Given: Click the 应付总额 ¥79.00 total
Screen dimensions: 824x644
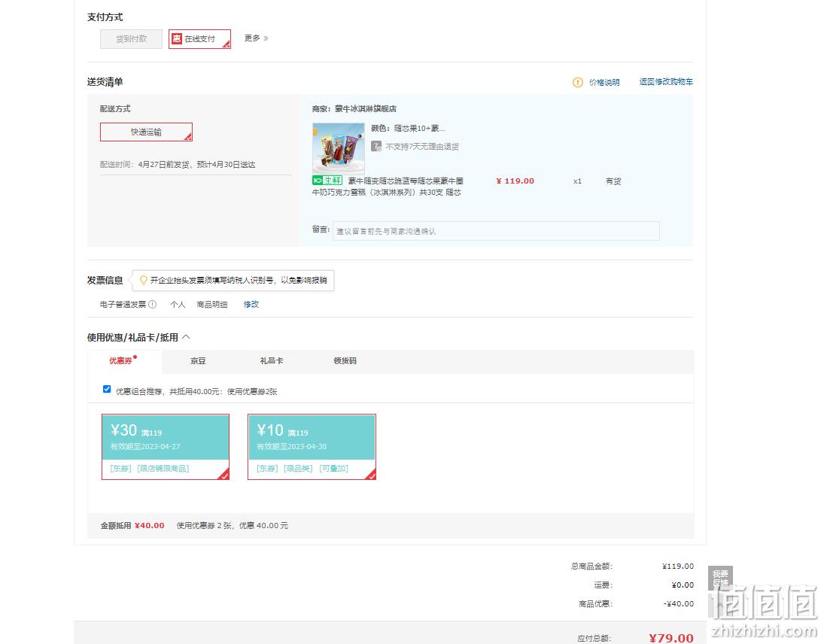Looking at the screenshot, I should pyautogui.click(x=671, y=638).
